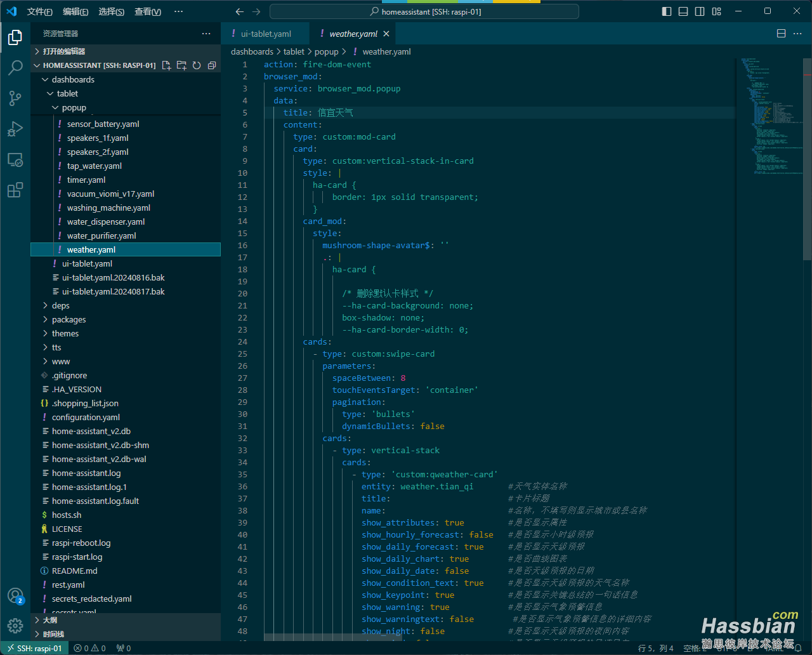The image size is (812, 655).
Task: Open sensor_battery.yaml file
Action: point(126,124)
